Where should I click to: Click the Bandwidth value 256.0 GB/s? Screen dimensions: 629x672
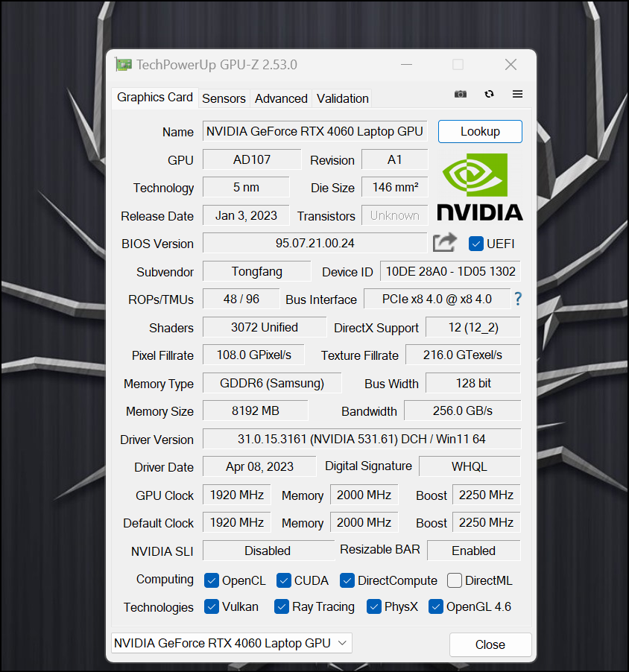pos(463,411)
